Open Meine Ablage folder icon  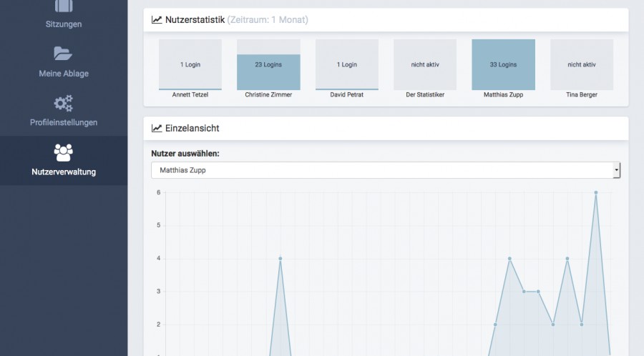click(x=64, y=54)
